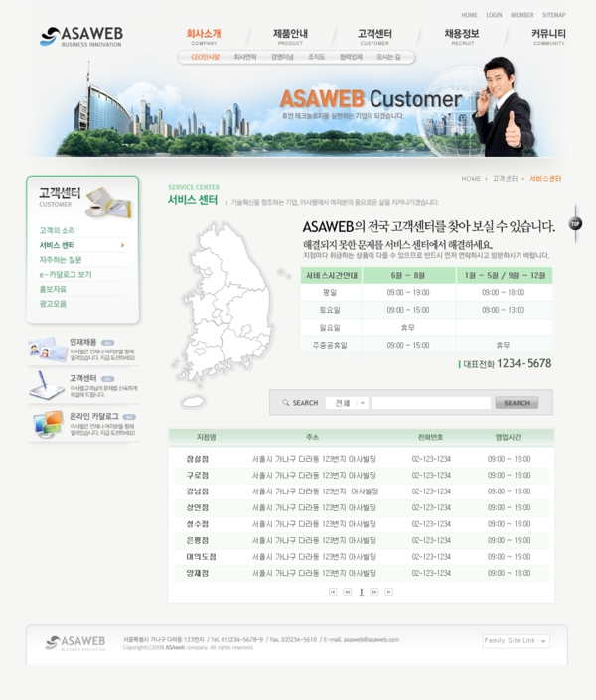Click the next-page pagination icon
The height and width of the screenshot is (700, 596).
coord(374,592)
